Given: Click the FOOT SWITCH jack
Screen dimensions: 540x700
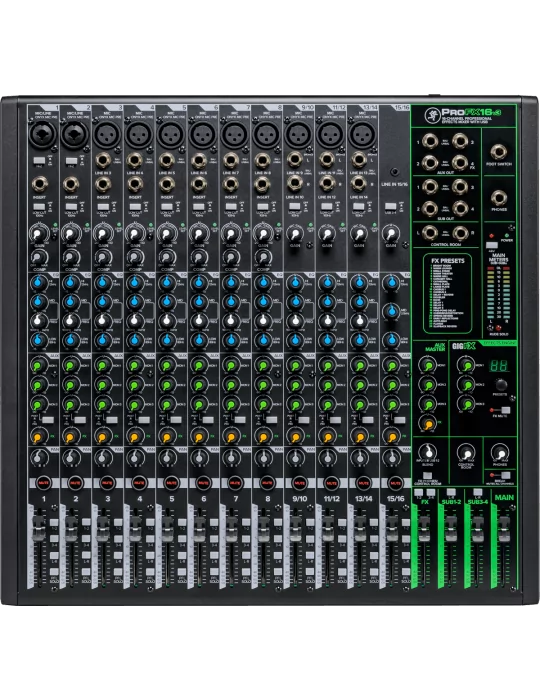Looking at the screenshot, I should (x=498, y=152).
